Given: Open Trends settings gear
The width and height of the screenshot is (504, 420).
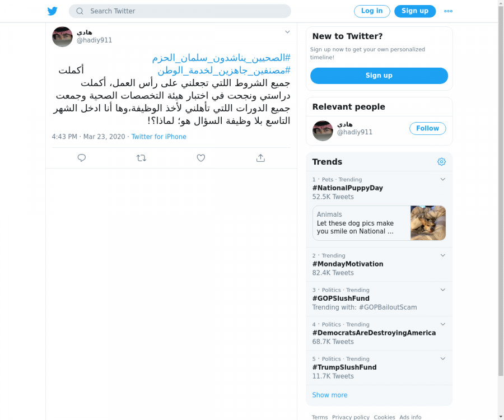Looking at the screenshot, I should click(441, 162).
